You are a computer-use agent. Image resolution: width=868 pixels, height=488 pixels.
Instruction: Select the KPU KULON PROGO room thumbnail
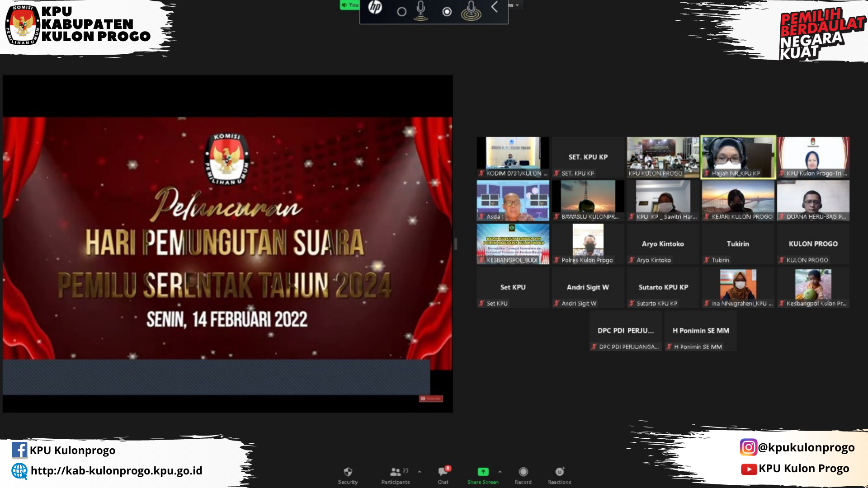pyautogui.click(x=663, y=157)
